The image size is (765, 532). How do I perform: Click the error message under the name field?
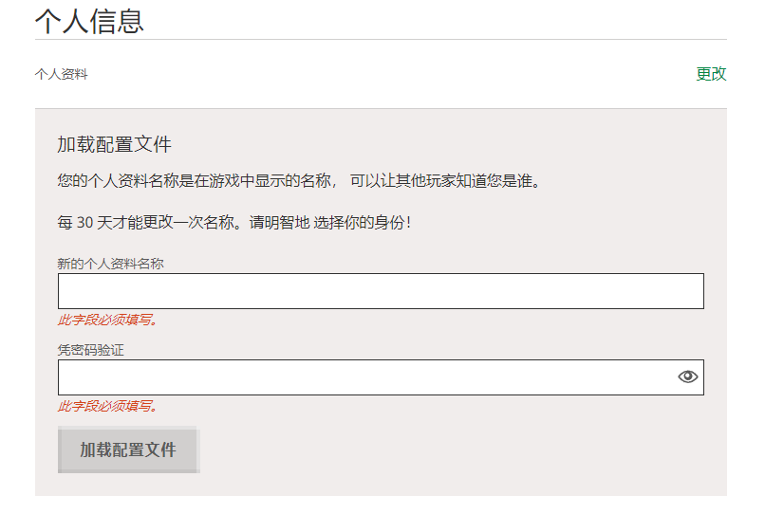(107, 320)
